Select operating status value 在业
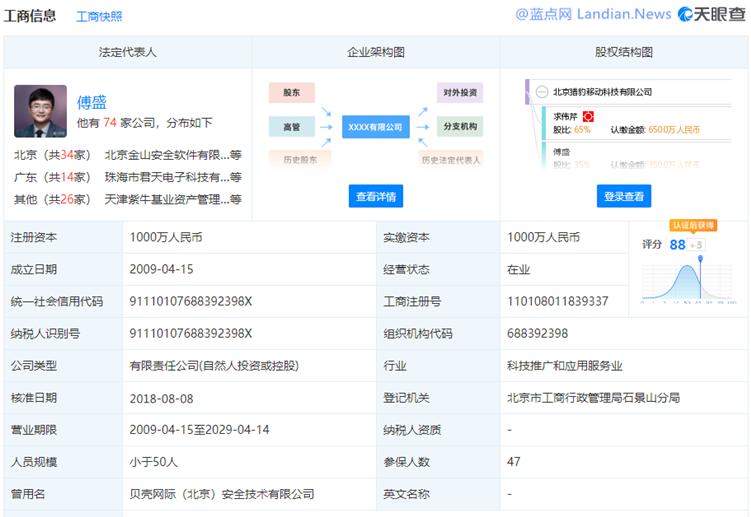 (x=518, y=269)
